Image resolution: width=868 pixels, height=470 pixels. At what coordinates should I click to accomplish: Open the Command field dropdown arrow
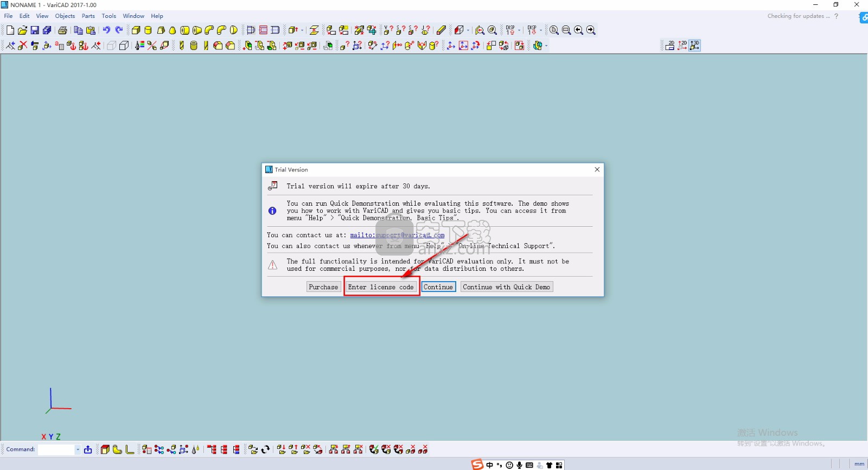pyautogui.click(x=78, y=449)
